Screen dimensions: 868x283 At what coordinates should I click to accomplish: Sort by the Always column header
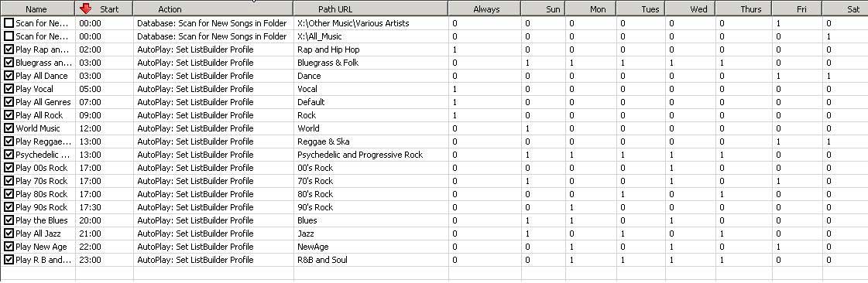click(x=485, y=9)
